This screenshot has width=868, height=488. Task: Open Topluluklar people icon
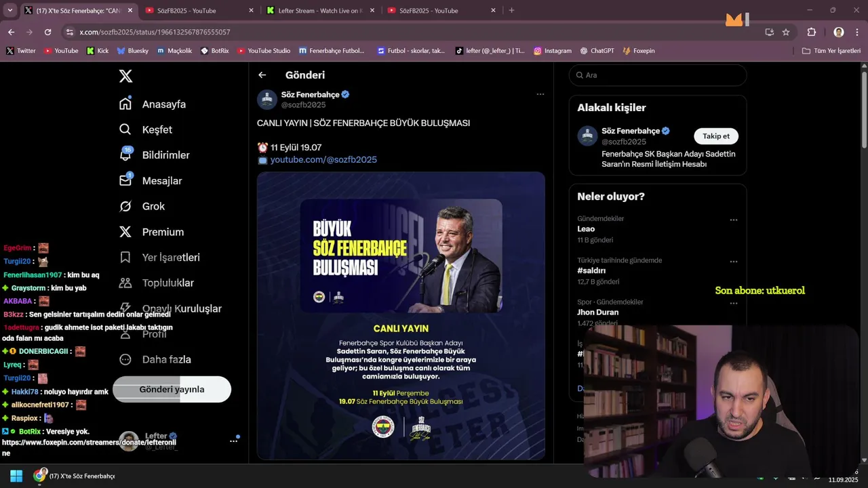pyautogui.click(x=125, y=283)
